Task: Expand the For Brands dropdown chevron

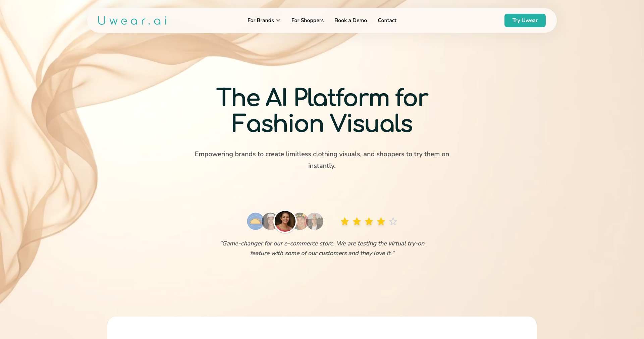Action: pos(278,20)
